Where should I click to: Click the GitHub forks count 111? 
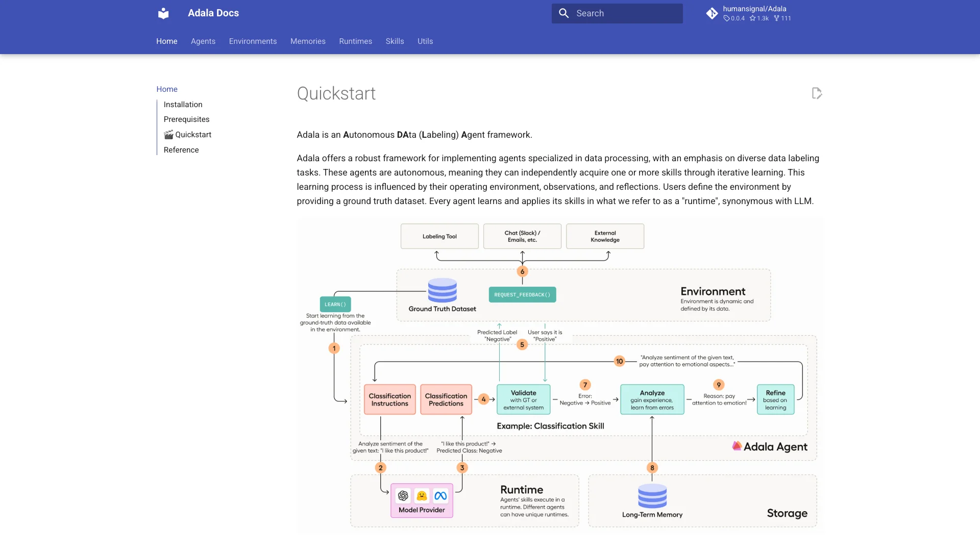[x=782, y=18]
